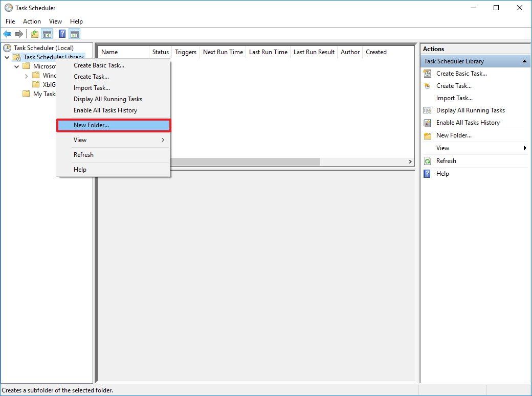Screen dimensions: 532x396
Task: Open the View menu in menu bar
Action: pyautogui.click(x=55, y=21)
